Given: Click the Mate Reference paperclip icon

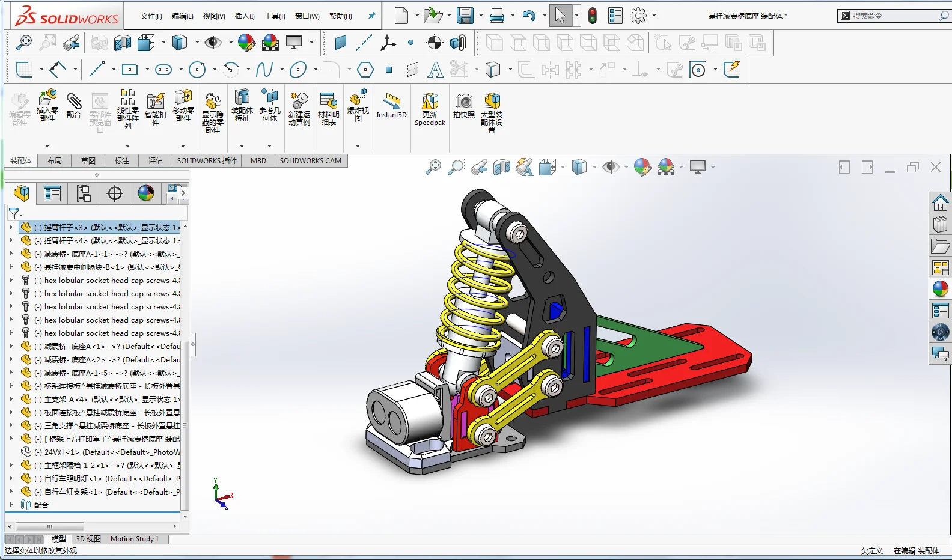Looking at the screenshot, I should pyautogui.click(x=458, y=43).
